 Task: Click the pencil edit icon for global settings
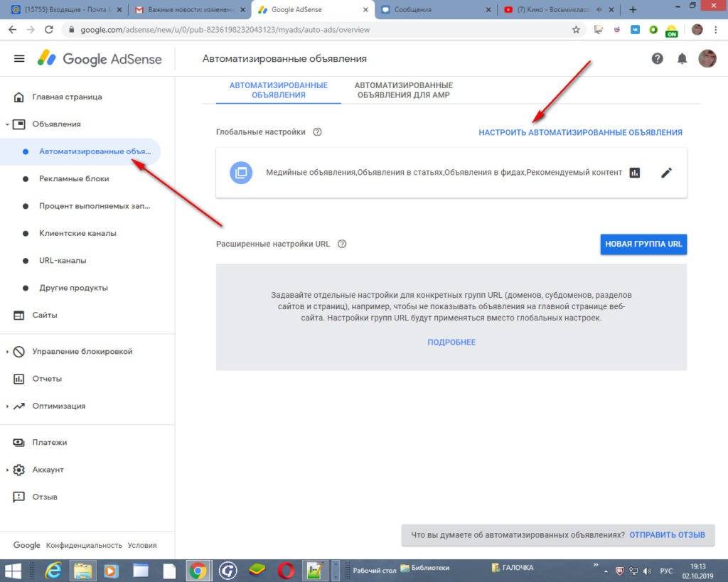click(x=666, y=173)
